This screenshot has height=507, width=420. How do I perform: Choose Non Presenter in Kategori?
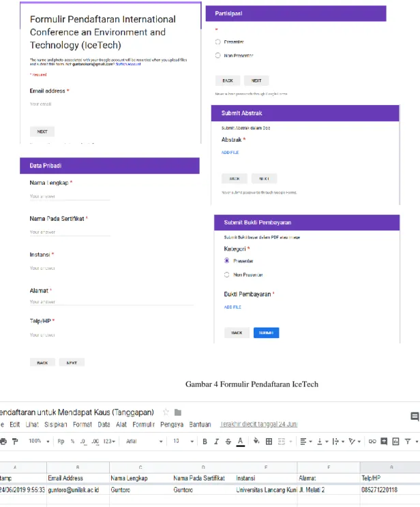[227, 275]
